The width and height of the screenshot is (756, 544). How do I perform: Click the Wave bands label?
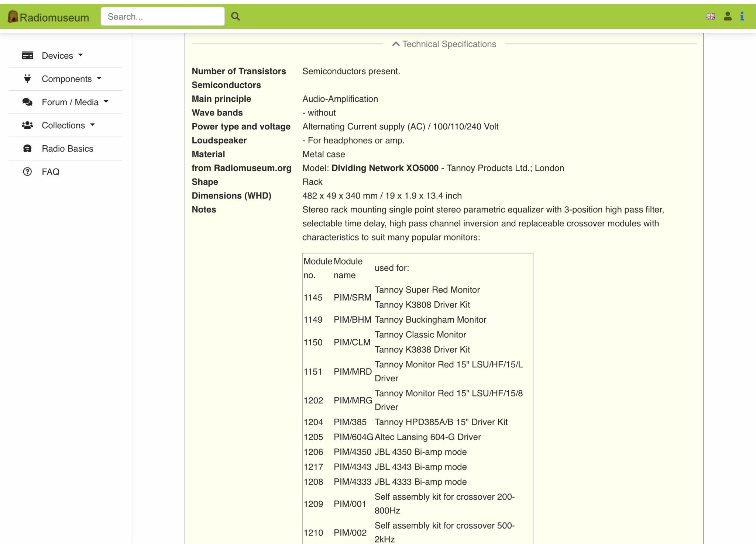[217, 112]
